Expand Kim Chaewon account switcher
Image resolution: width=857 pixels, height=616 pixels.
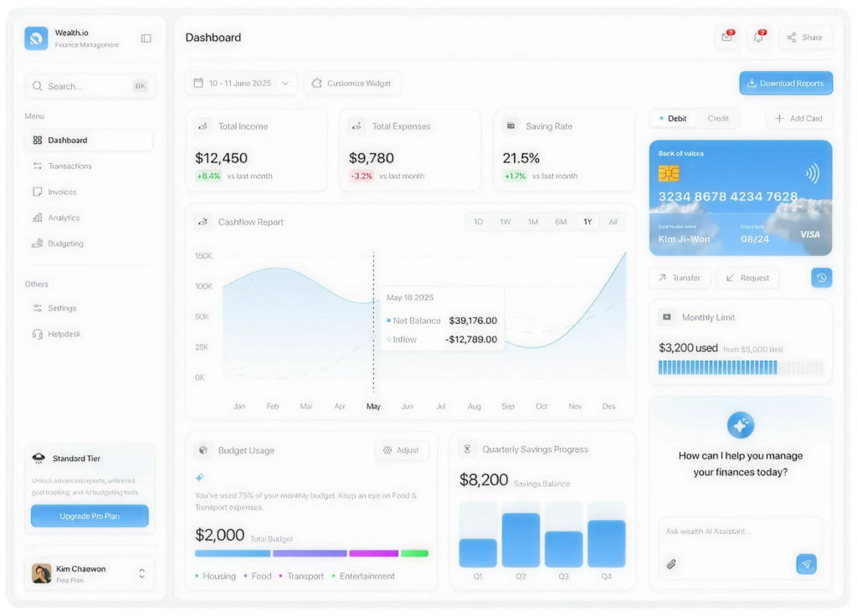141,573
